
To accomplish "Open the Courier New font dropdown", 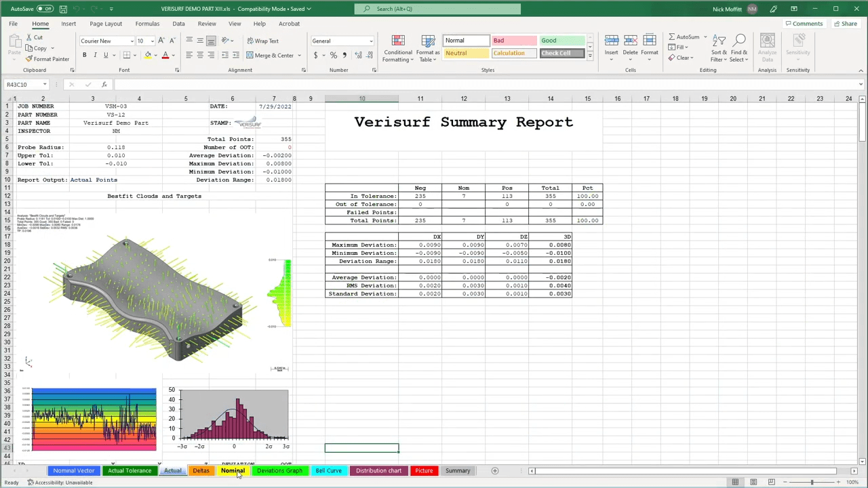I will 132,41.
